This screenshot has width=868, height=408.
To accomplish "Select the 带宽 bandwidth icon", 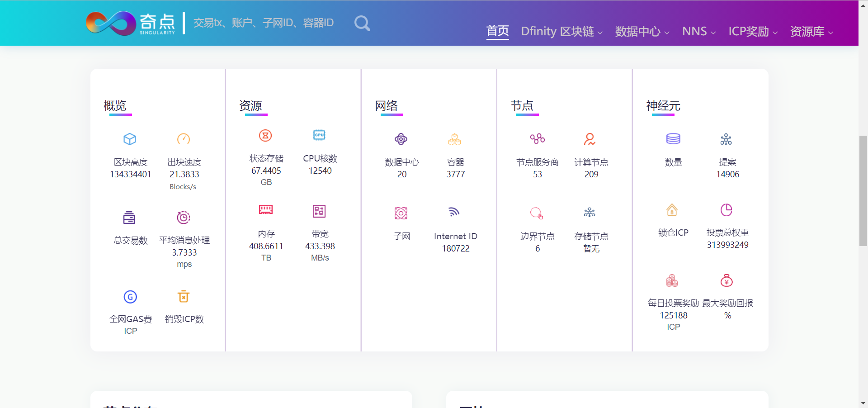I will tap(319, 211).
